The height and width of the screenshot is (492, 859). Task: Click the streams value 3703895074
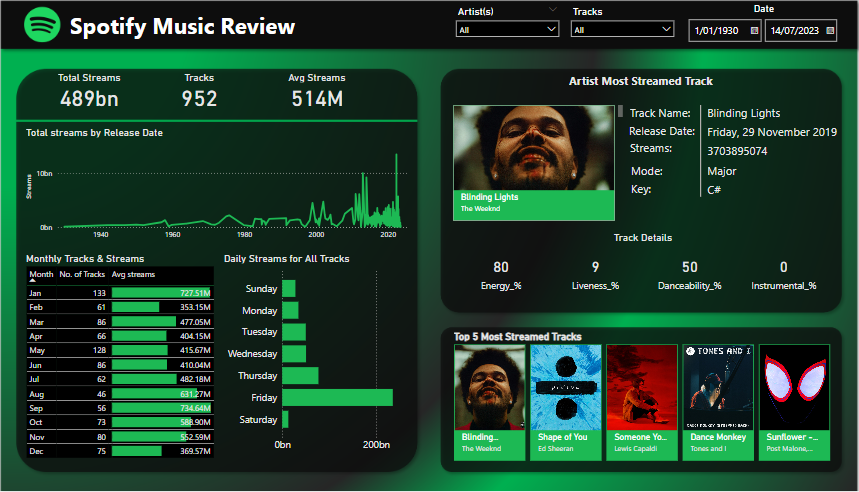[x=737, y=151]
